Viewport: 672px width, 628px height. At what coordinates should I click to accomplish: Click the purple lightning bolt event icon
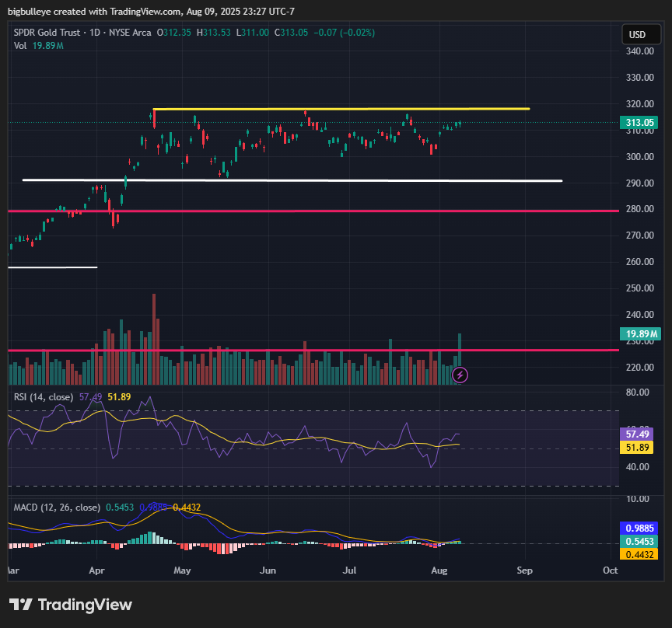[460, 375]
